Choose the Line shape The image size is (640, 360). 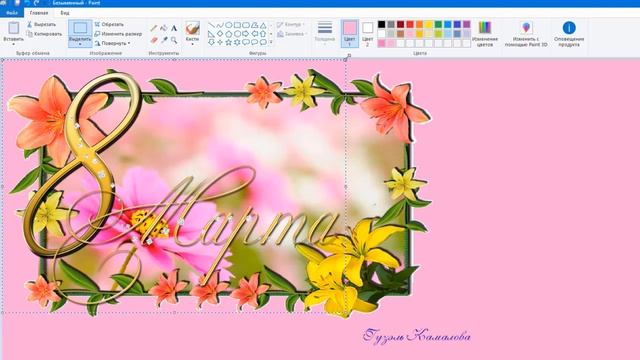pos(211,25)
